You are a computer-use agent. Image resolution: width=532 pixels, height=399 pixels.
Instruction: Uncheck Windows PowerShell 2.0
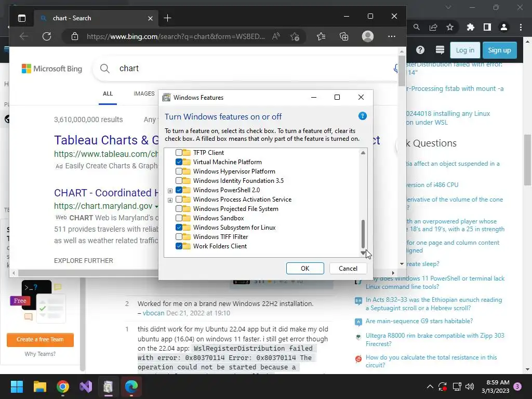179,190
